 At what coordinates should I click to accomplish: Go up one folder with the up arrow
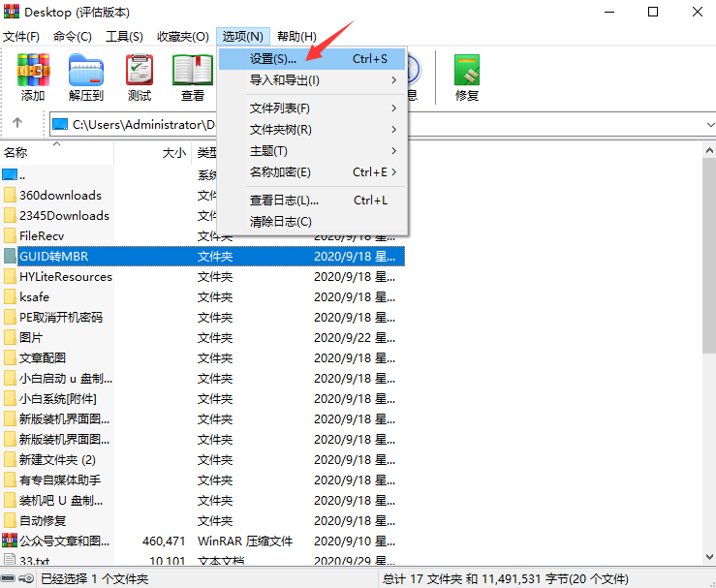[17, 124]
